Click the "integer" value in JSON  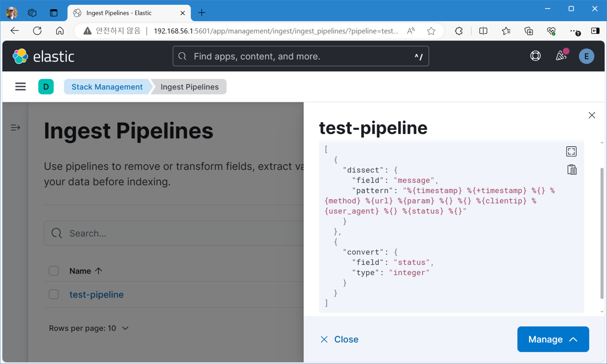(x=409, y=272)
